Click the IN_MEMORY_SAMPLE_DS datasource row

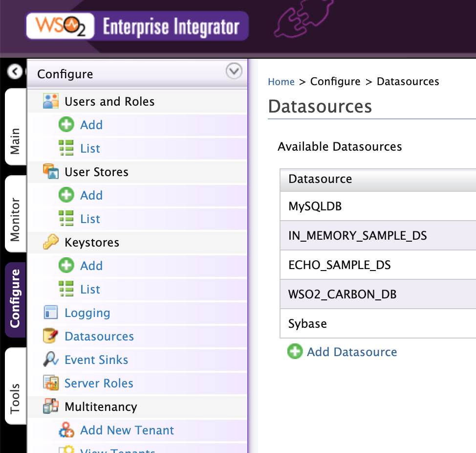tap(378, 235)
